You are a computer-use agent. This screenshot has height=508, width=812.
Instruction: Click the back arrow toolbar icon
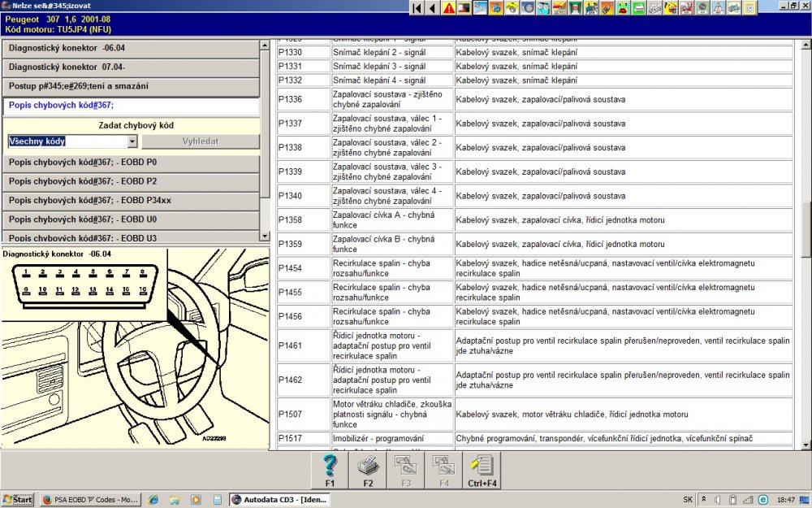[433, 8]
